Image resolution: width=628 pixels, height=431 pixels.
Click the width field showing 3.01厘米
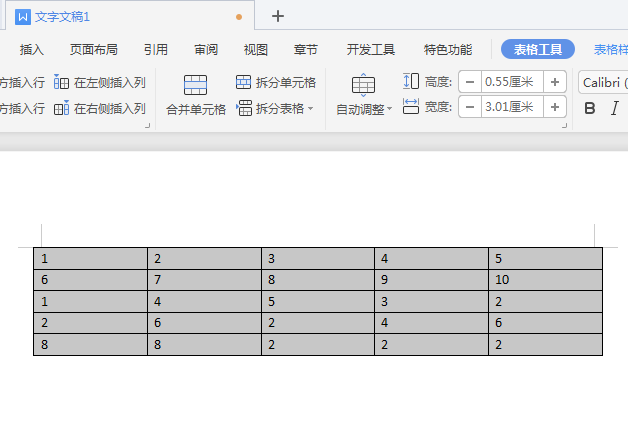click(x=510, y=107)
